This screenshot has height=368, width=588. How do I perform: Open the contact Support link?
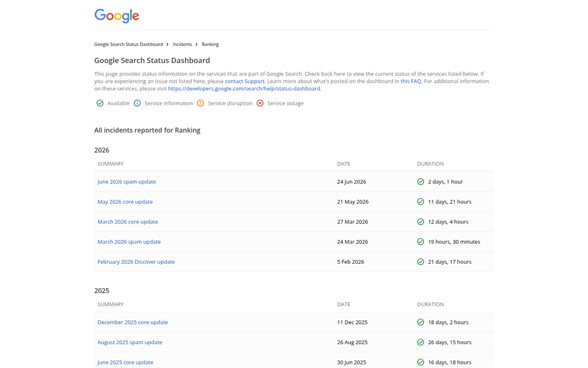[x=245, y=82]
